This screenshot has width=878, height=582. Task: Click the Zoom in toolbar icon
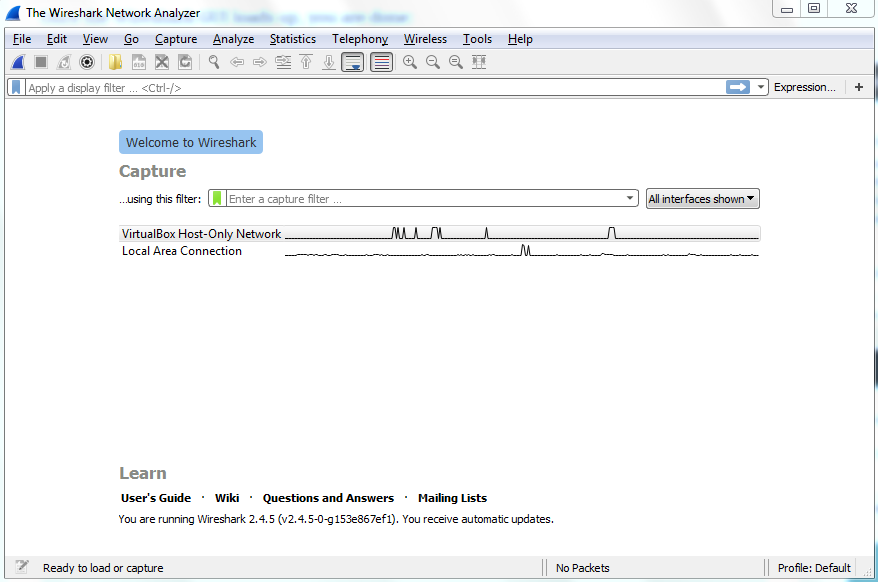(x=410, y=62)
